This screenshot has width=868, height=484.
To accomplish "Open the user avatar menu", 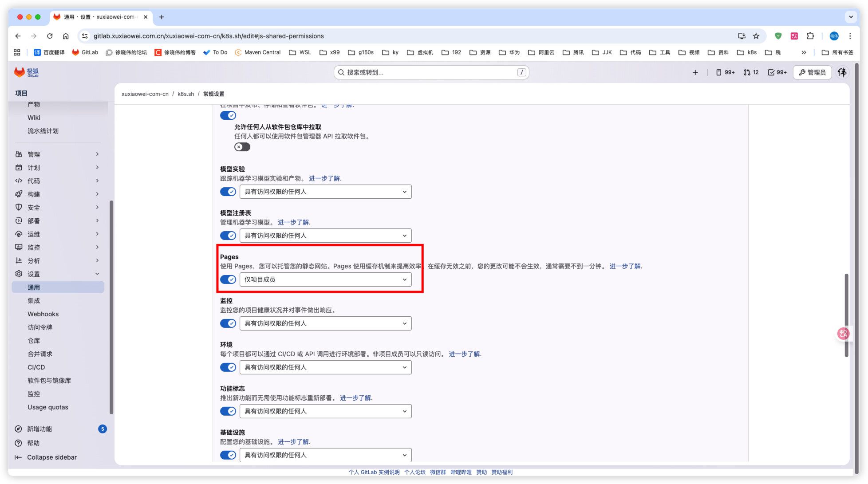I will (842, 72).
